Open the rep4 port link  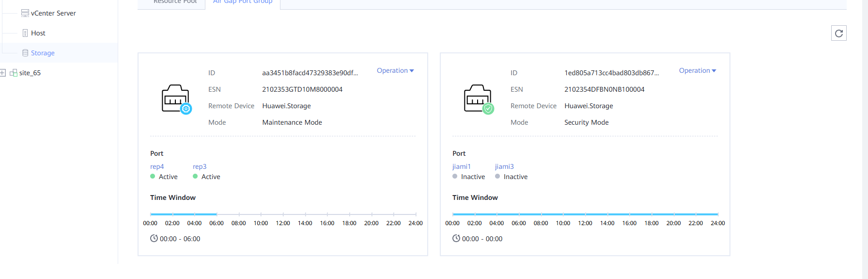coord(157,166)
